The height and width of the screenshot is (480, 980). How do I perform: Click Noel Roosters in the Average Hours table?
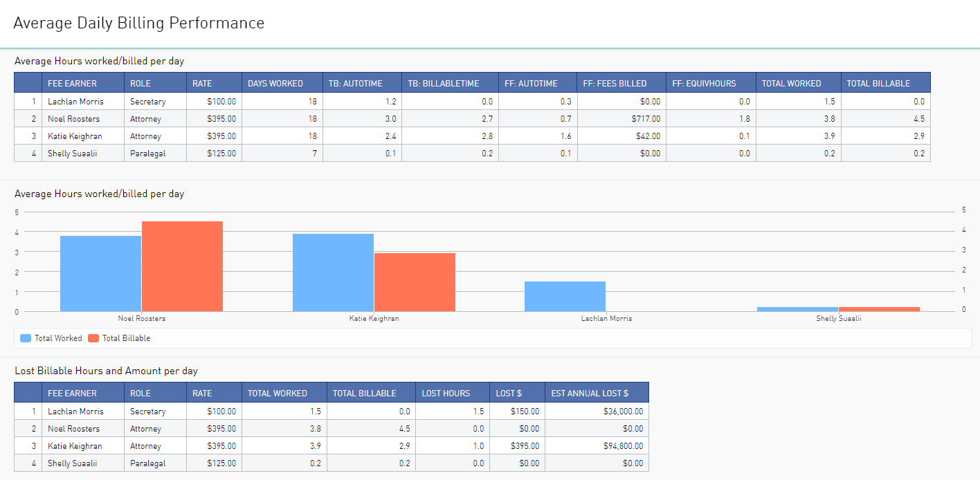click(73, 119)
